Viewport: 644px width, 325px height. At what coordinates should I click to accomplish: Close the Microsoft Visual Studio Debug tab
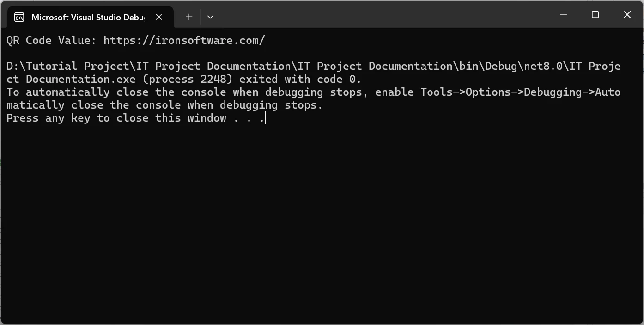point(159,17)
